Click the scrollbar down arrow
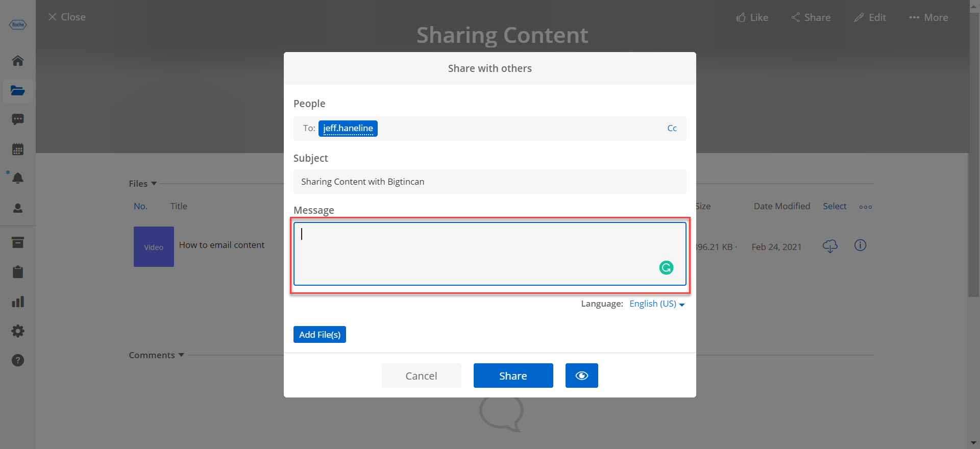The width and height of the screenshot is (980, 449). pyautogui.click(x=973, y=443)
